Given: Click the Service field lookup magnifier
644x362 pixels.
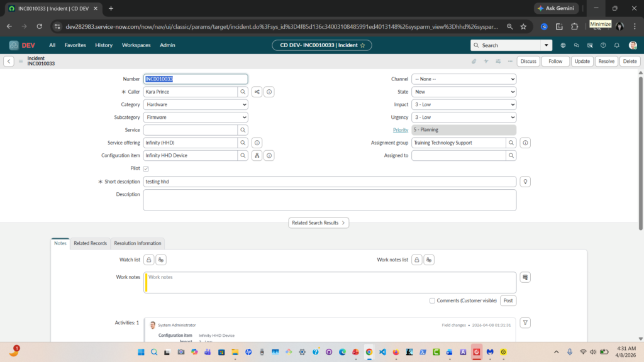Looking at the screenshot, I should point(243,130).
